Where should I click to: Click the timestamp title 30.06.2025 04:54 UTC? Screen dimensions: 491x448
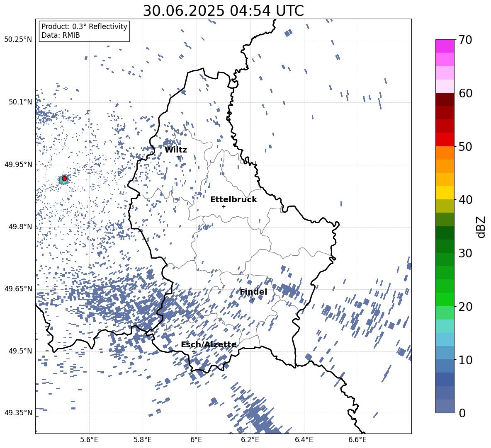click(223, 11)
